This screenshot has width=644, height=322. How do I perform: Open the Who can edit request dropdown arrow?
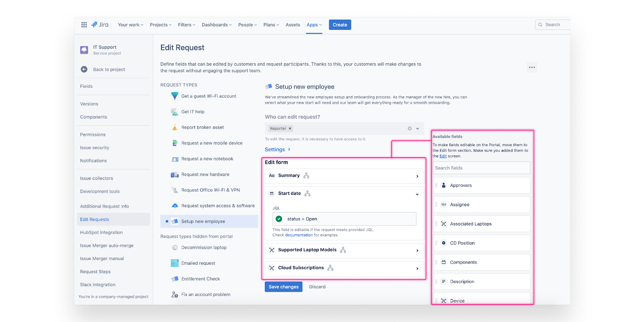[x=418, y=128]
